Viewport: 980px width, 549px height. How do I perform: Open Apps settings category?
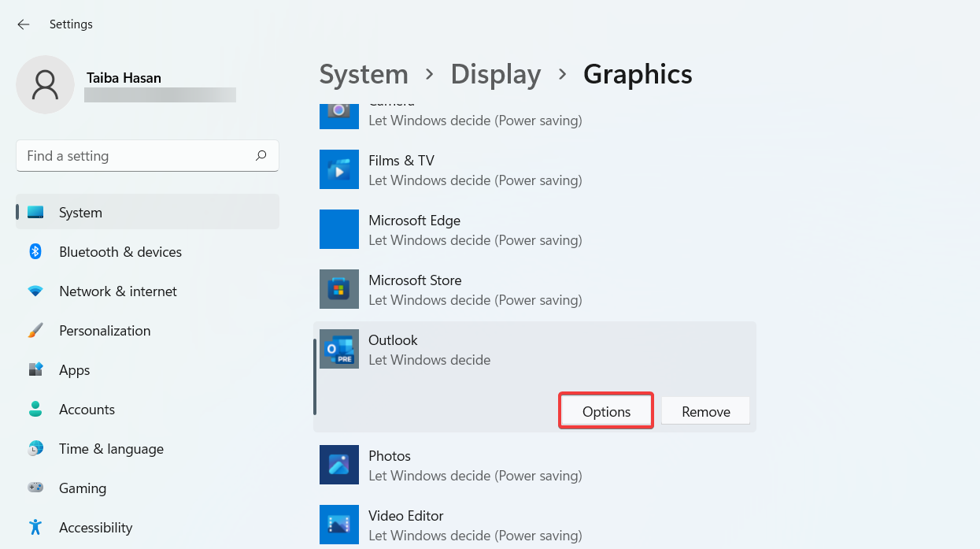pyautogui.click(x=147, y=370)
